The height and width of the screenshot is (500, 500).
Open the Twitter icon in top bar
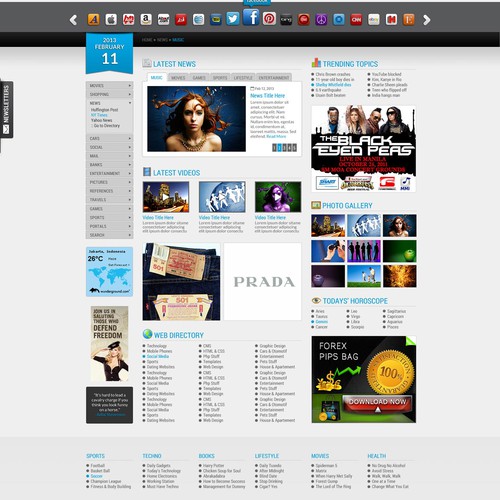click(233, 19)
